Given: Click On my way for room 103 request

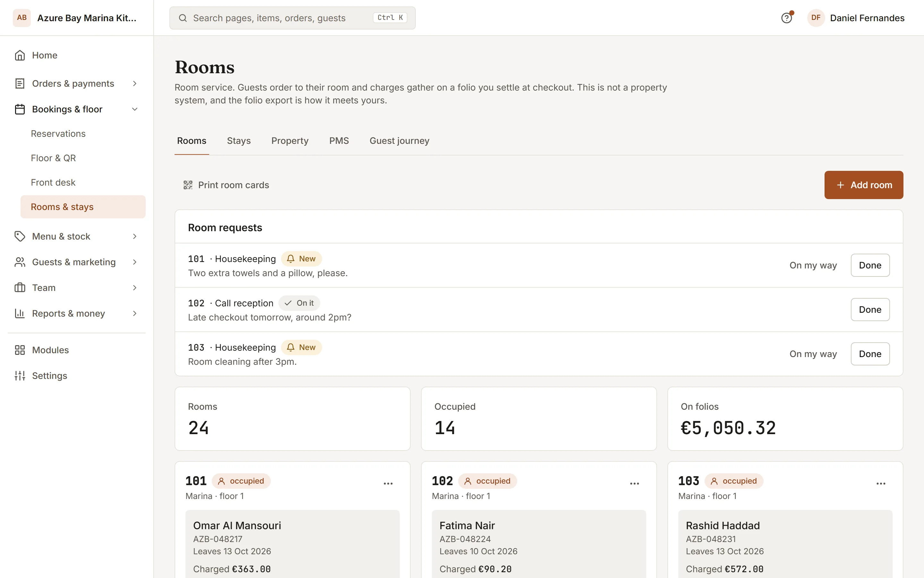Looking at the screenshot, I should click(813, 354).
